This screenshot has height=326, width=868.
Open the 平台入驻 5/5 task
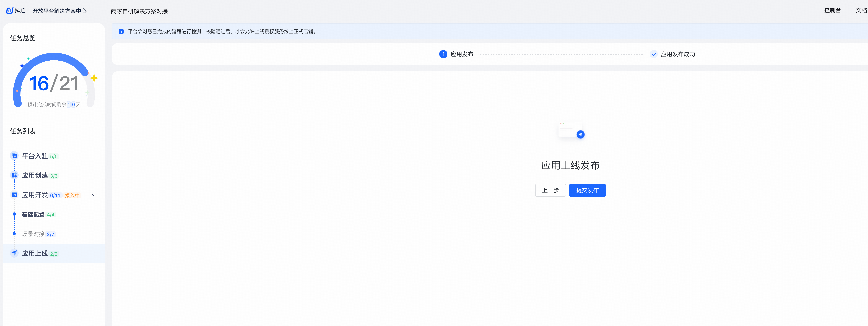click(x=54, y=156)
